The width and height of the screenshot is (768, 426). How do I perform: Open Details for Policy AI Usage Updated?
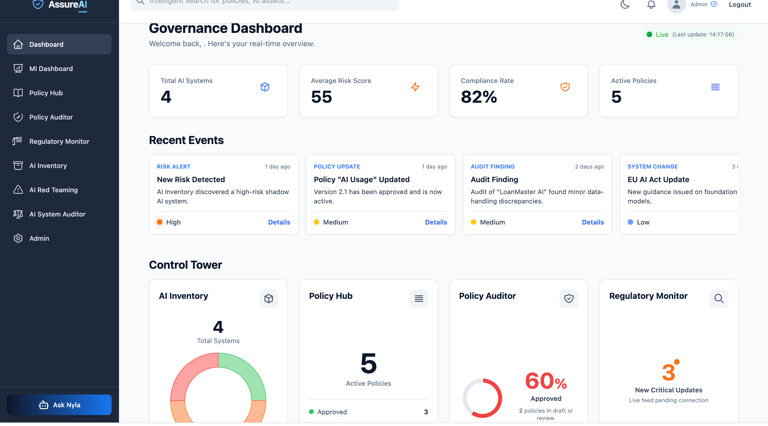[x=436, y=222]
